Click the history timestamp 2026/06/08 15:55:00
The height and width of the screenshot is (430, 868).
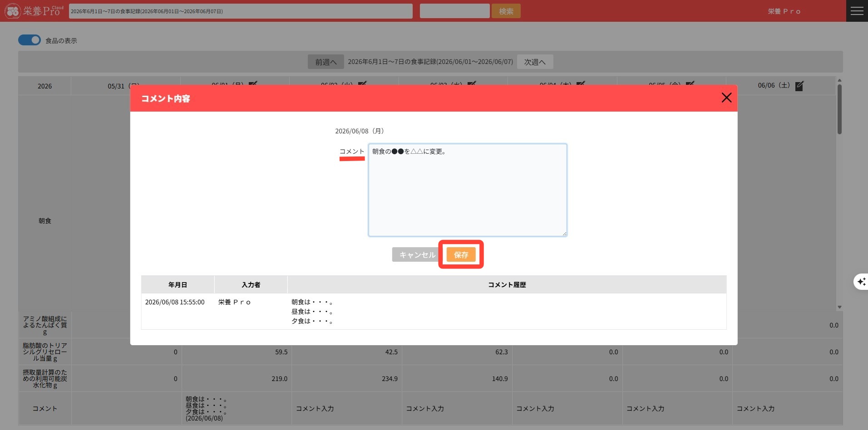tap(175, 302)
